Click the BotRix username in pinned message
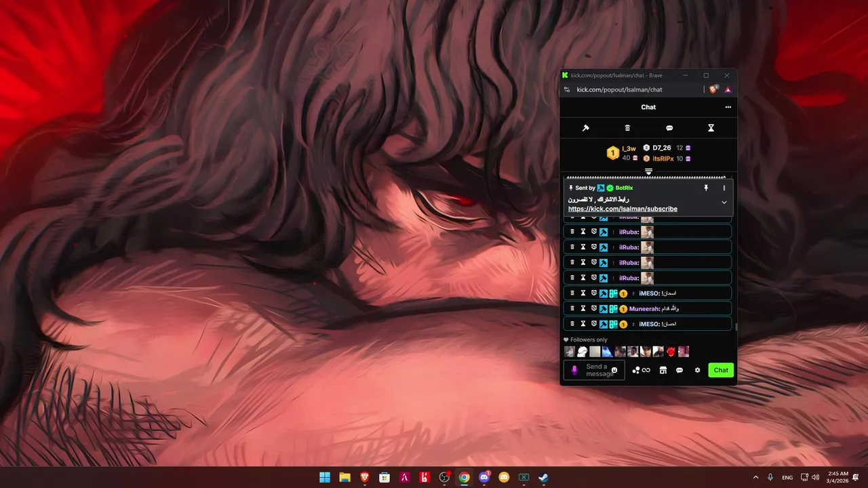Viewport: 868px width, 488px height. pos(624,188)
